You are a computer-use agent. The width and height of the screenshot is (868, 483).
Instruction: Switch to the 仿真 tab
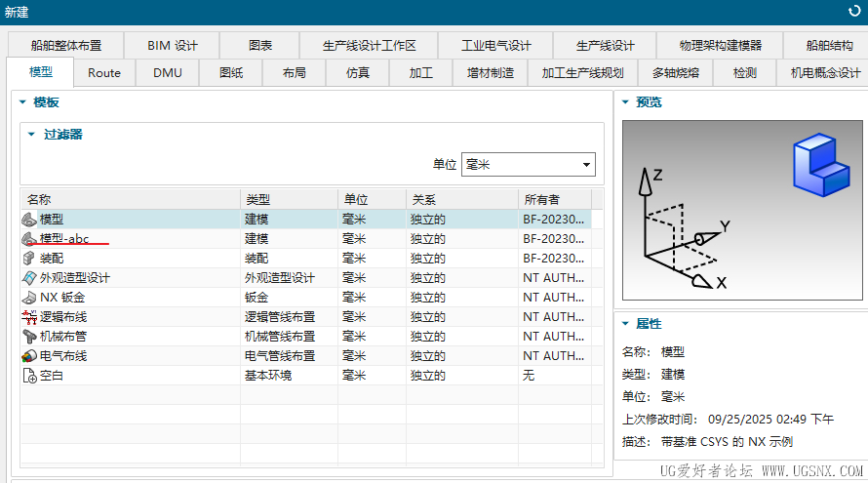[x=358, y=73]
